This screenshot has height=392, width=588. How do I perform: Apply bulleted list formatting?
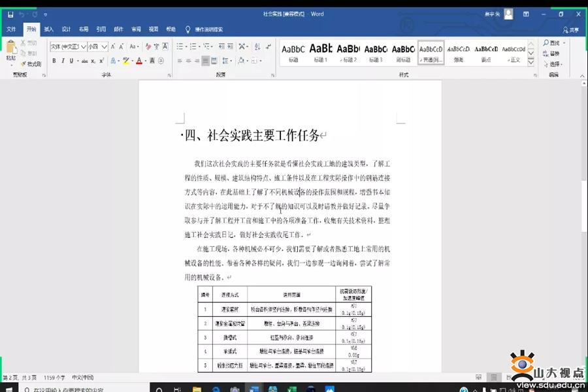tap(180, 46)
